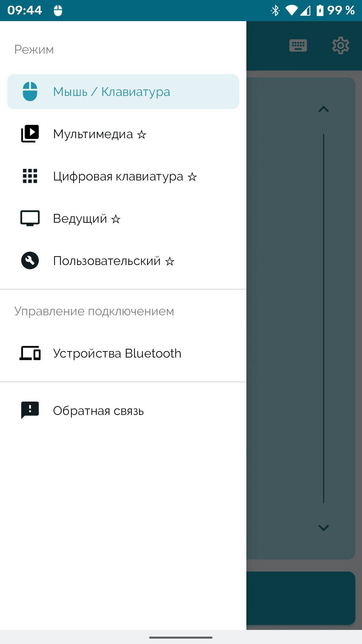Tap the dimmed bottom button to close drawer
Image resolution: width=362 pixels, height=644 pixels.
click(x=301, y=598)
